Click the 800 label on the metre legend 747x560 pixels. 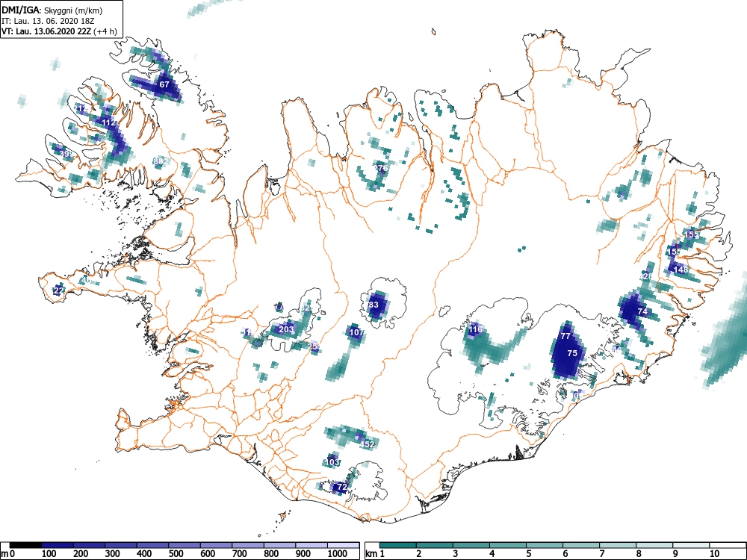[x=271, y=553]
